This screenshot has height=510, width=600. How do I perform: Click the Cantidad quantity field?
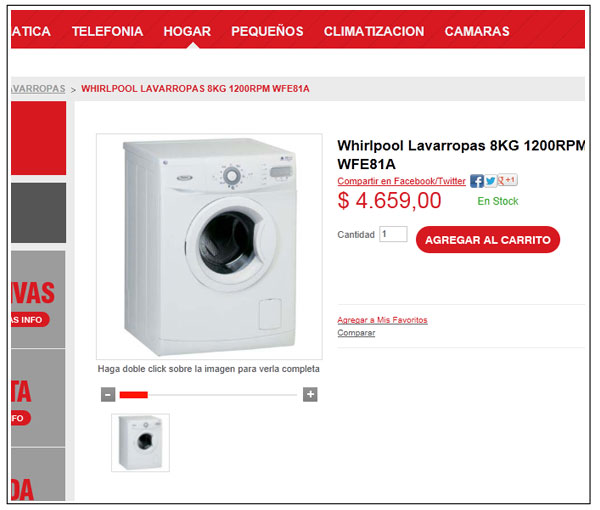(393, 234)
